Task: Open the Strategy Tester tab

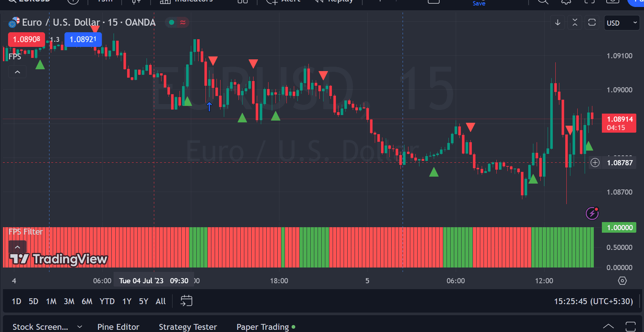Action: (x=188, y=327)
